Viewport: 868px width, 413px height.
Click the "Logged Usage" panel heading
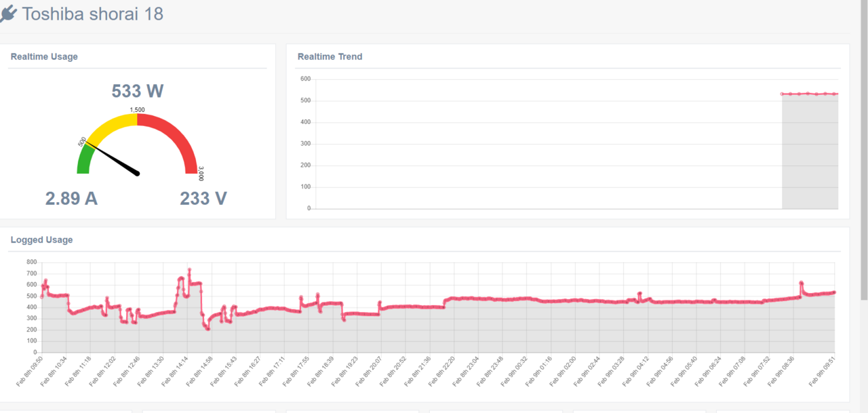pyautogui.click(x=42, y=240)
